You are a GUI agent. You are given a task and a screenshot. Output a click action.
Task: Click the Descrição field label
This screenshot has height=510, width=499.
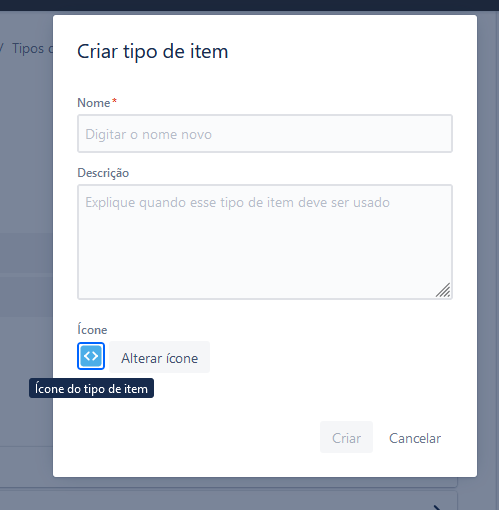103,173
